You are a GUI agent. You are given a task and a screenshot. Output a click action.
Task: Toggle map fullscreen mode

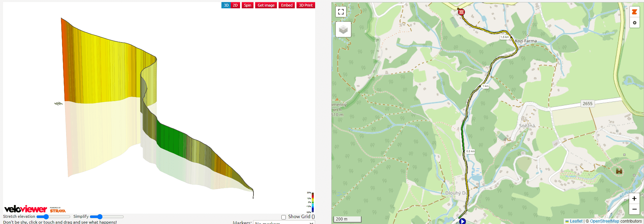tap(341, 11)
